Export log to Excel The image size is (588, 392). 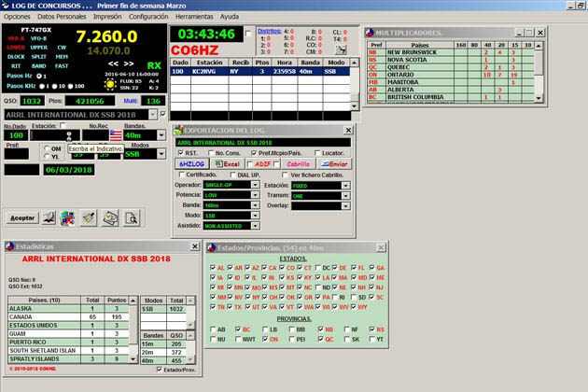click(x=227, y=164)
